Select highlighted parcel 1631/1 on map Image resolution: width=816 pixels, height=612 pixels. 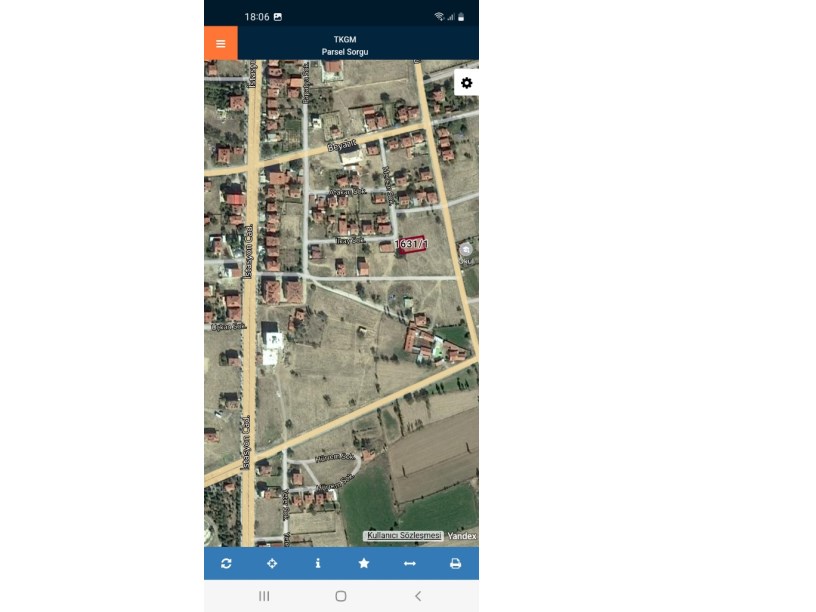point(412,244)
